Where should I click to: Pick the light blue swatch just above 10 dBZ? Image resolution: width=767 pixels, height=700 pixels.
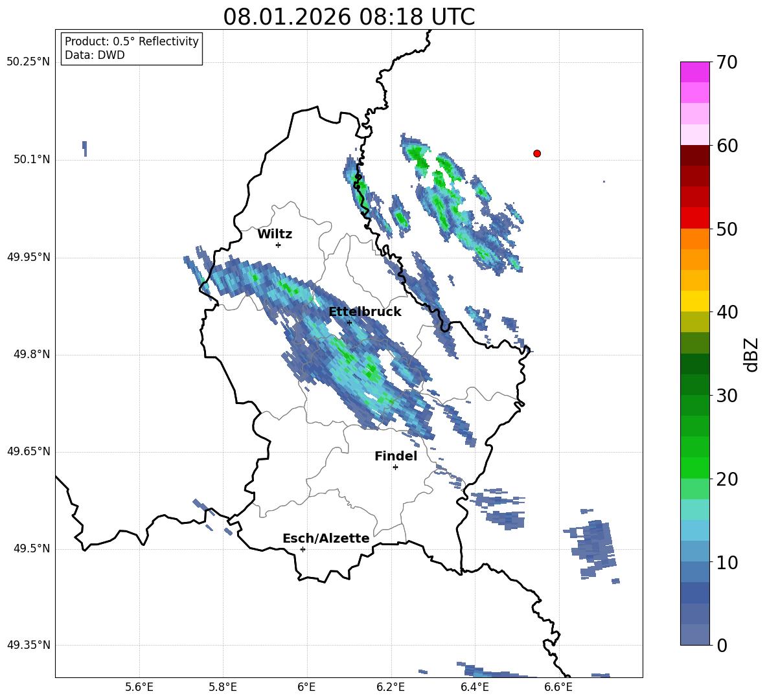coord(695,552)
